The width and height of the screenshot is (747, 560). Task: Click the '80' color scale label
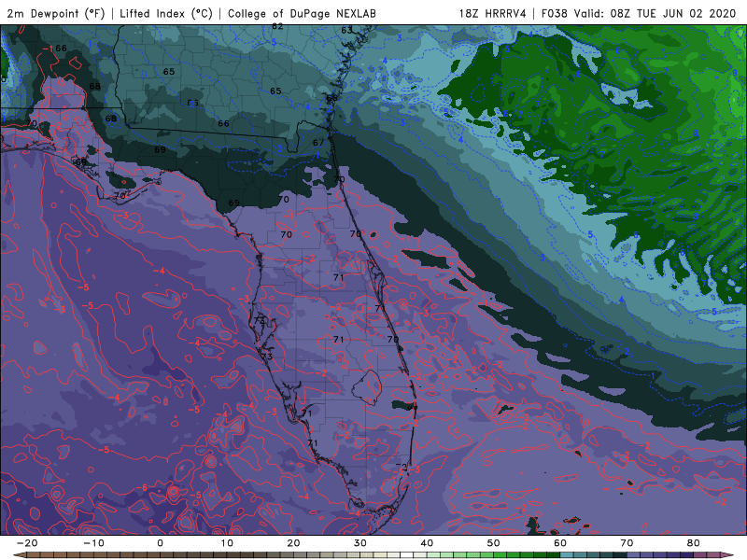pyautogui.click(x=694, y=543)
